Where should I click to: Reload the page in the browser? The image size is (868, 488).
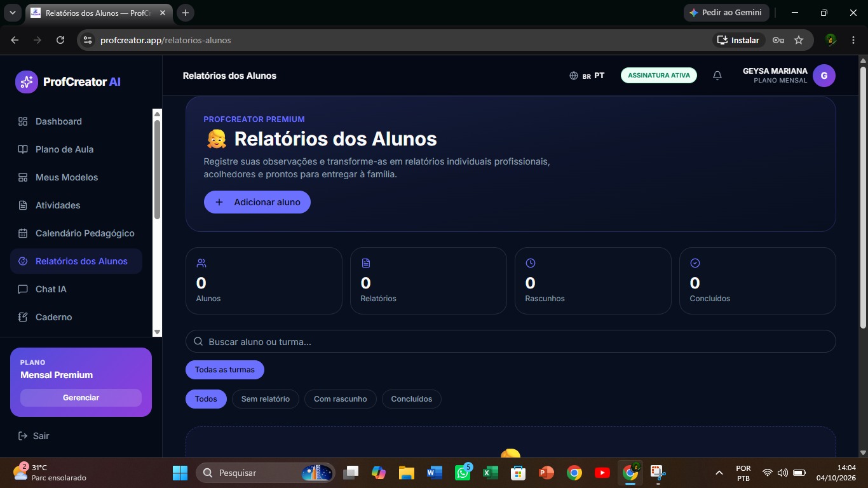click(x=60, y=40)
